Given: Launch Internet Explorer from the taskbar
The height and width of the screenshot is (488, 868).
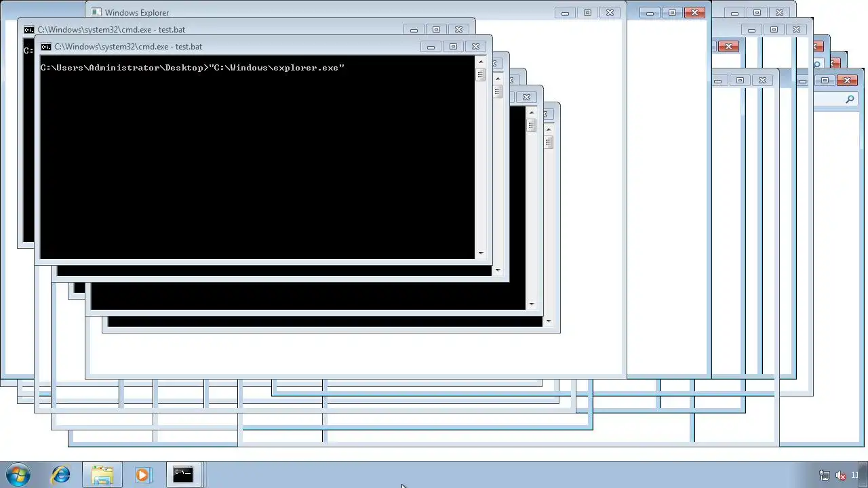Looking at the screenshot, I should [x=61, y=474].
